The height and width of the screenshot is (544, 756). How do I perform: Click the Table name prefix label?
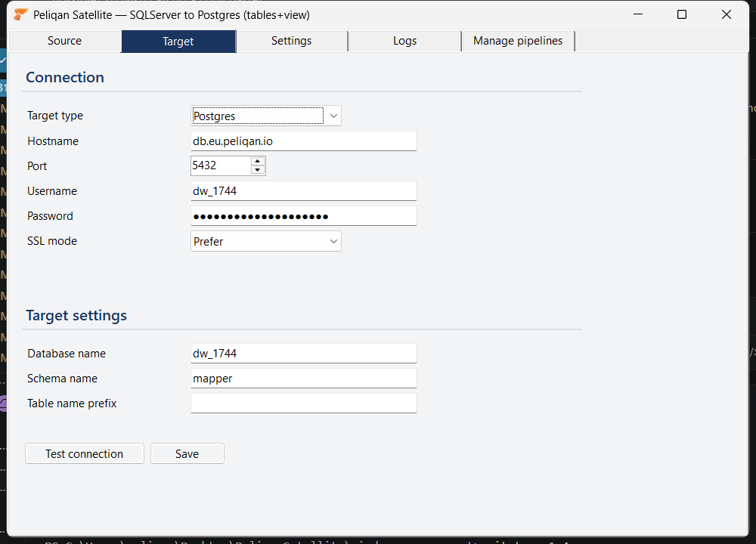click(x=72, y=403)
